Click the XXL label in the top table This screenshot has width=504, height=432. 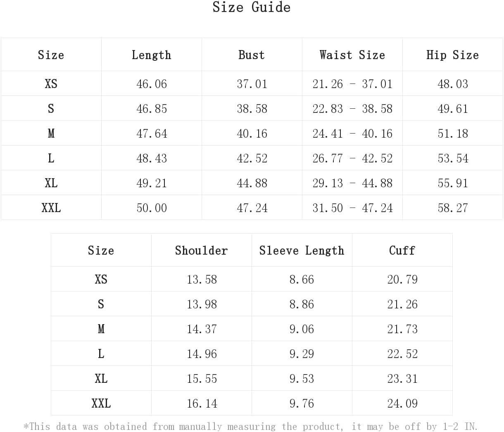pos(51,208)
